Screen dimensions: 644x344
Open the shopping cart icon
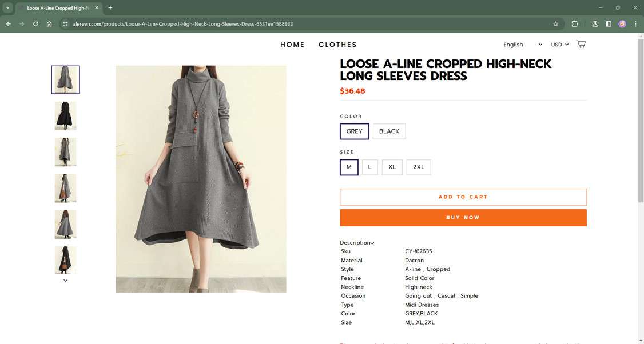[x=581, y=43]
